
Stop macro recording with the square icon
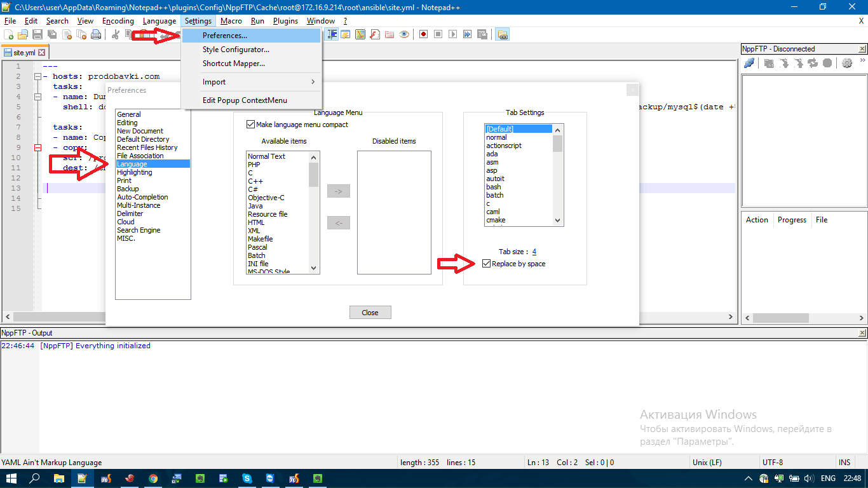(x=438, y=34)
